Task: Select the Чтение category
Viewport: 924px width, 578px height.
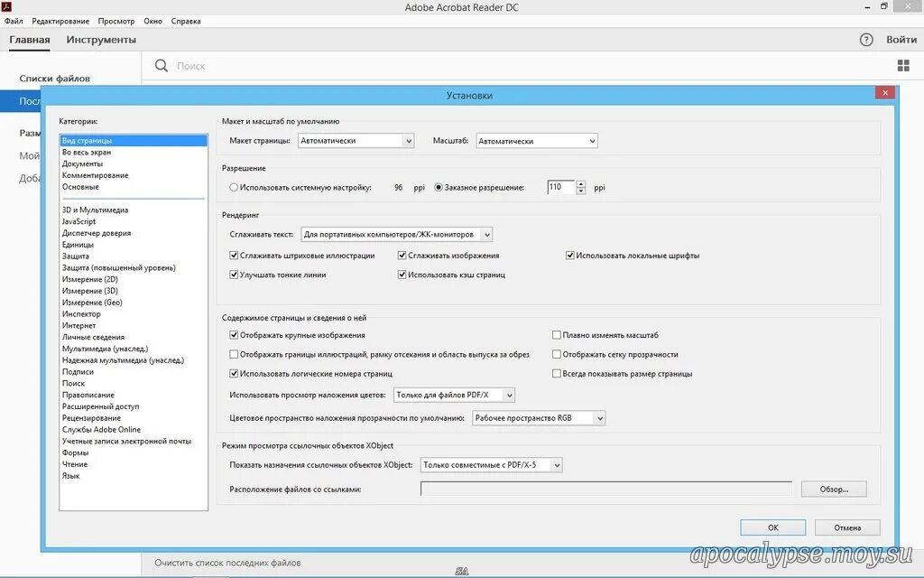Action: [x=75, y=464]
